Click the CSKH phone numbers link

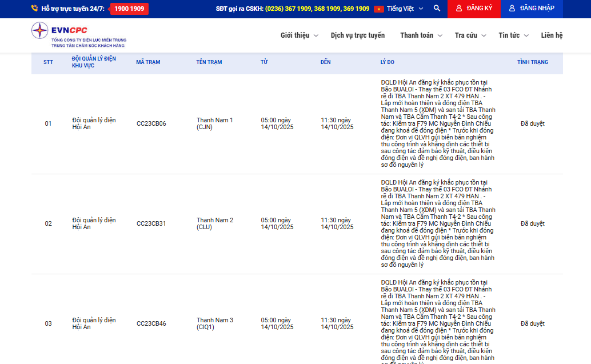pyautogui.click(x=317, y=9)
